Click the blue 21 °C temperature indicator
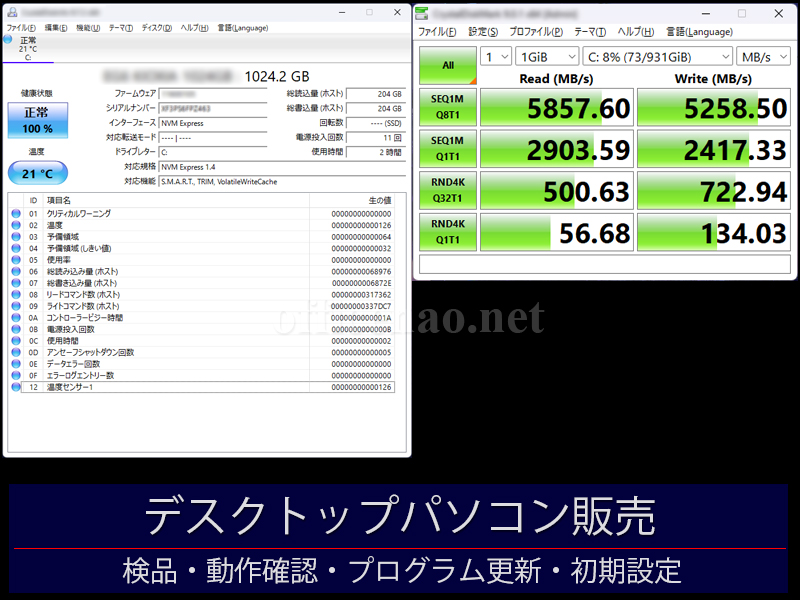Screen dimensions: 800x600 tap(37, 174)
